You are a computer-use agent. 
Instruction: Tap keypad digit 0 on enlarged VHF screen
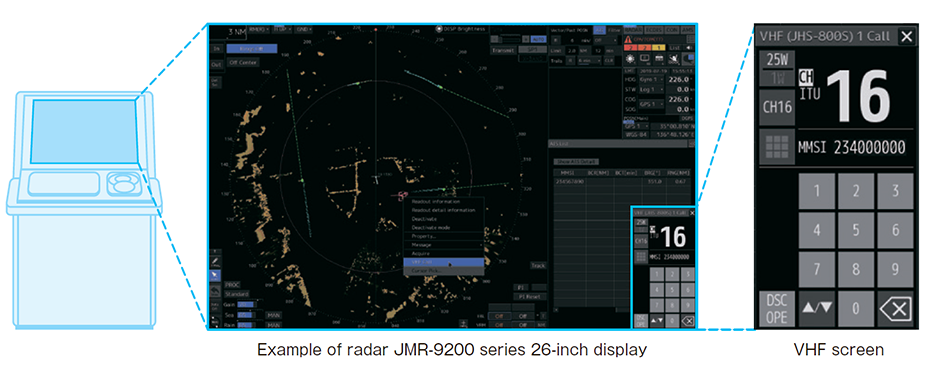(x=855, y=309)
